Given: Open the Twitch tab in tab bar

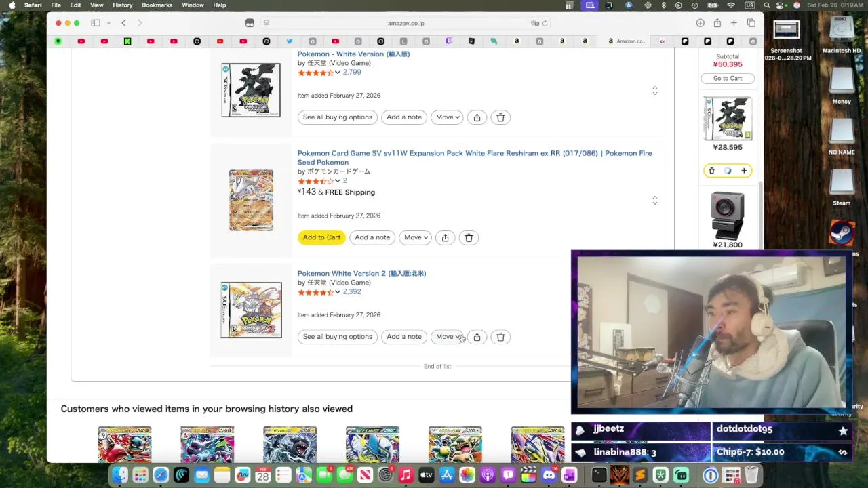Looking at the screenshot, I should (448, 41).
